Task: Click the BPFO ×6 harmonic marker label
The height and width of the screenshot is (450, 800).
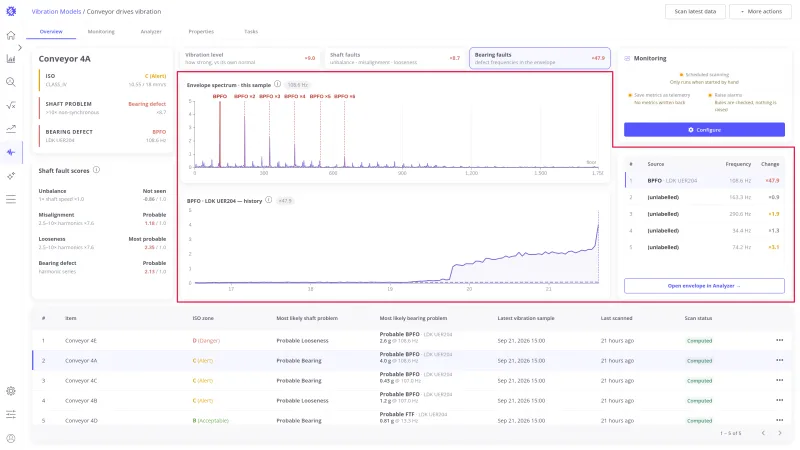Action: point(344,96)
